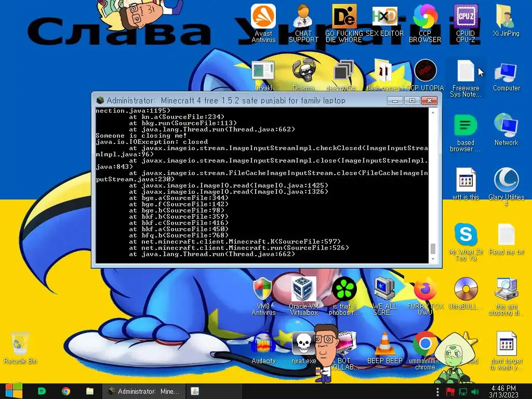532x399 pixels.
Task: Open the Windows Start button
Action: pyautogui.click(x=14, y=391)
